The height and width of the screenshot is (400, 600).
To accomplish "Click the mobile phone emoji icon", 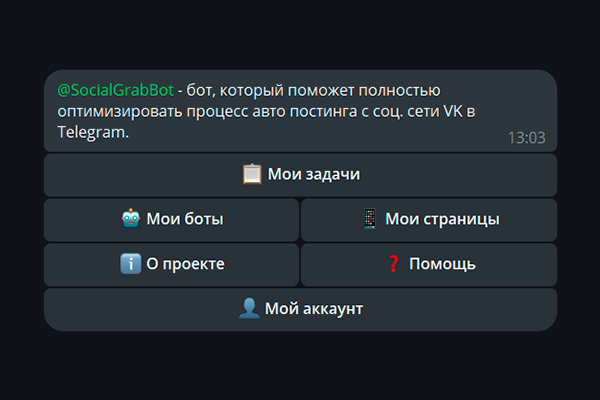I will pyautogui.click(x=369, y=219).
